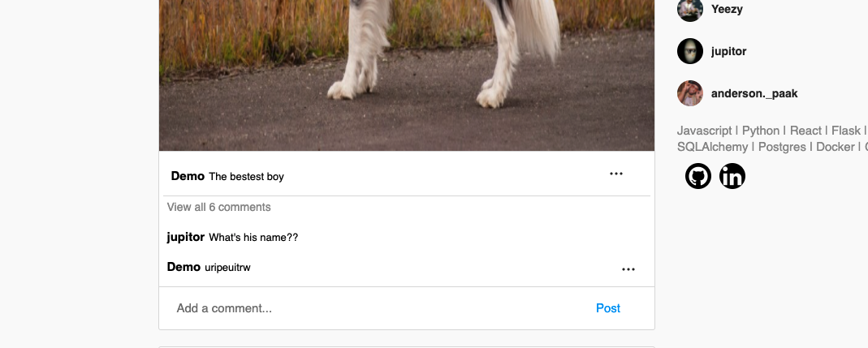Open jupitor's profile from the comment
This screenshot has width=868, height=348.
coord(185,237)
